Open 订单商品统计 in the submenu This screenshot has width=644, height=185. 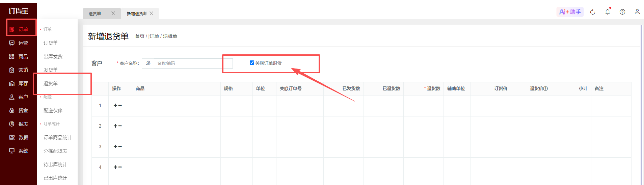[x=58, y=137]
